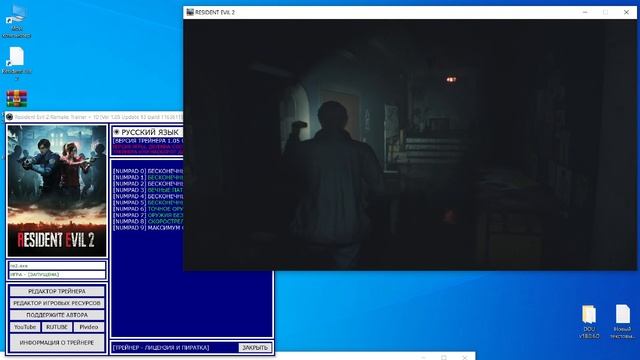640x360 pixels.
Task: Click ПОДДЕРЖИТЕ АВТОРА button
Action: [x=57, y=315]
